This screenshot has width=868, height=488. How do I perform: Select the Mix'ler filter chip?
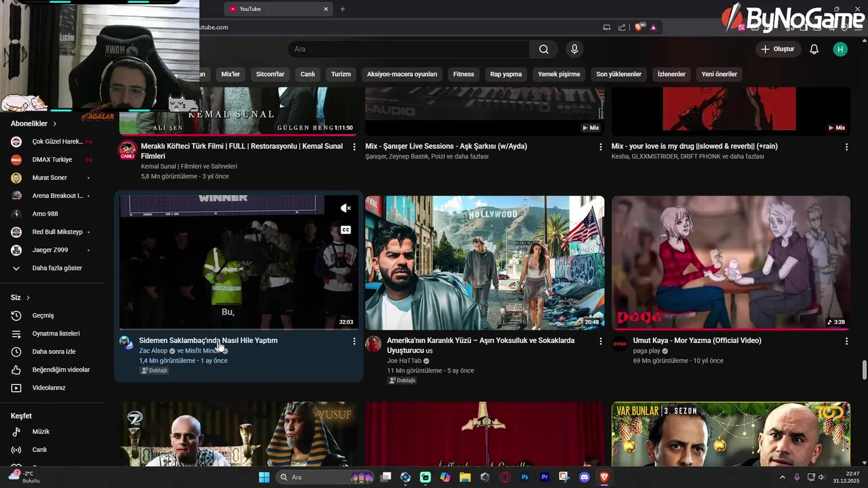(x=231, y=74)
